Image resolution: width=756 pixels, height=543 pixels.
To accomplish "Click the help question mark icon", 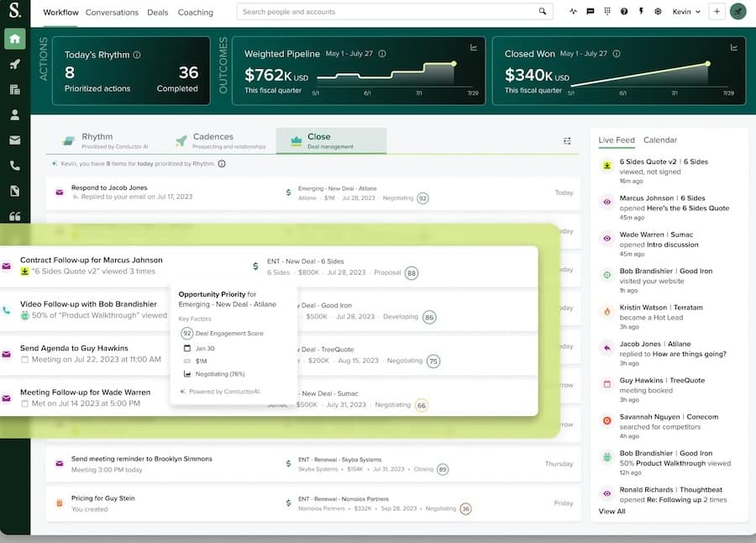I will click(x=624, y=12).
